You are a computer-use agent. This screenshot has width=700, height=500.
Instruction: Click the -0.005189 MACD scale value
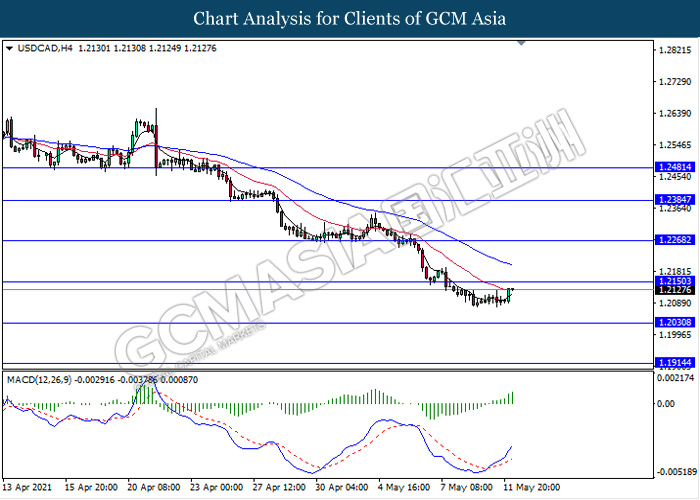[x=675, y=472]
